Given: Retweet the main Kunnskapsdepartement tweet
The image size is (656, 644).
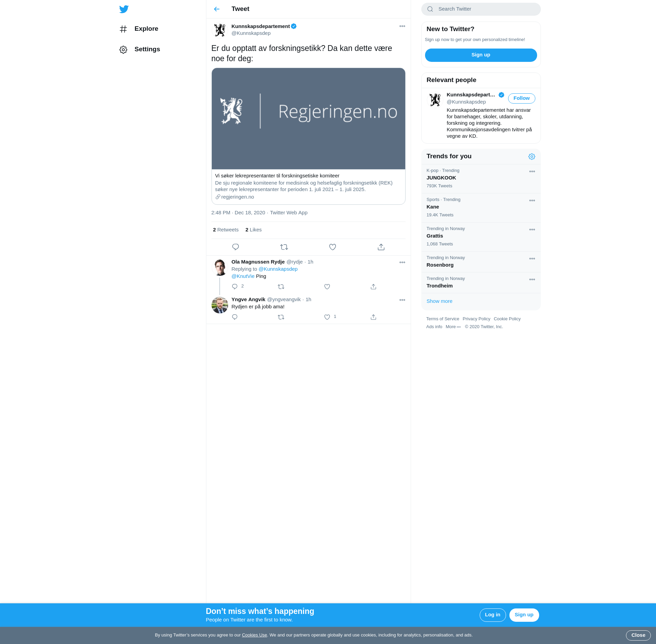Looking at the screenshot, I should (284, 247).
